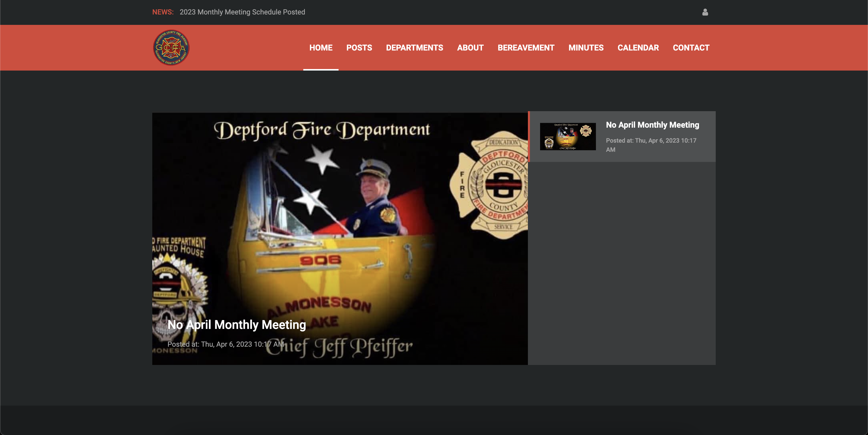
Task: Click the sidebar posted-at date text
Action: 651,145
